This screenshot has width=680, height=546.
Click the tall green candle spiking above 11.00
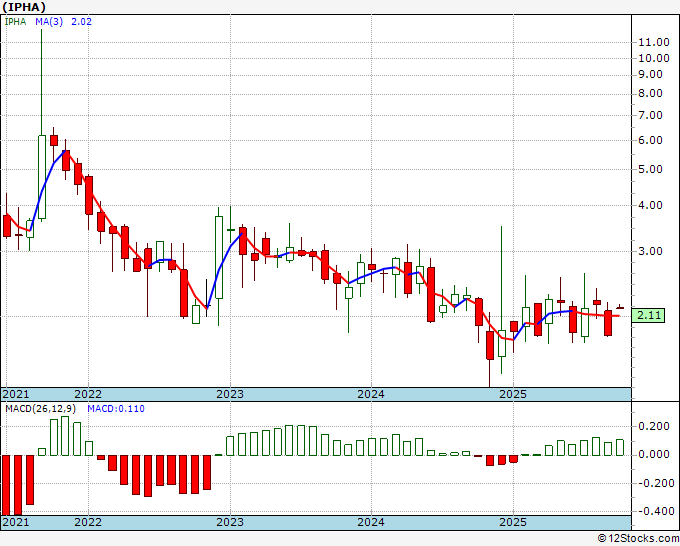coord(42,177)
